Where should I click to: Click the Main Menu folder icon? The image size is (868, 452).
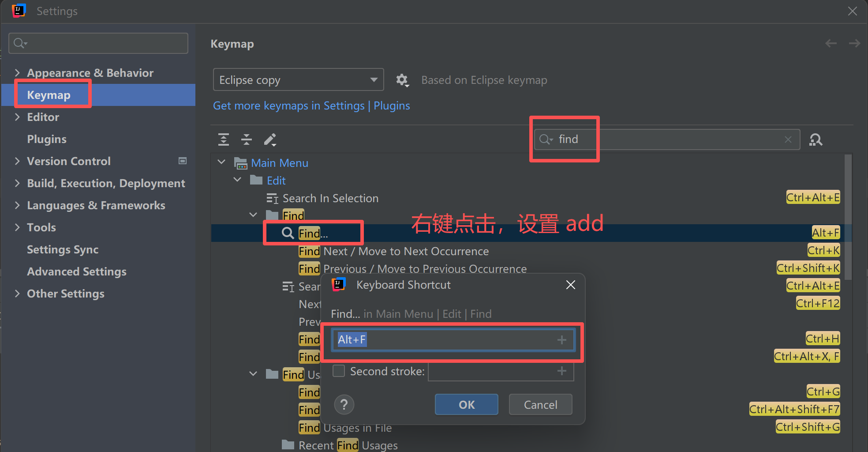(240, 163)
